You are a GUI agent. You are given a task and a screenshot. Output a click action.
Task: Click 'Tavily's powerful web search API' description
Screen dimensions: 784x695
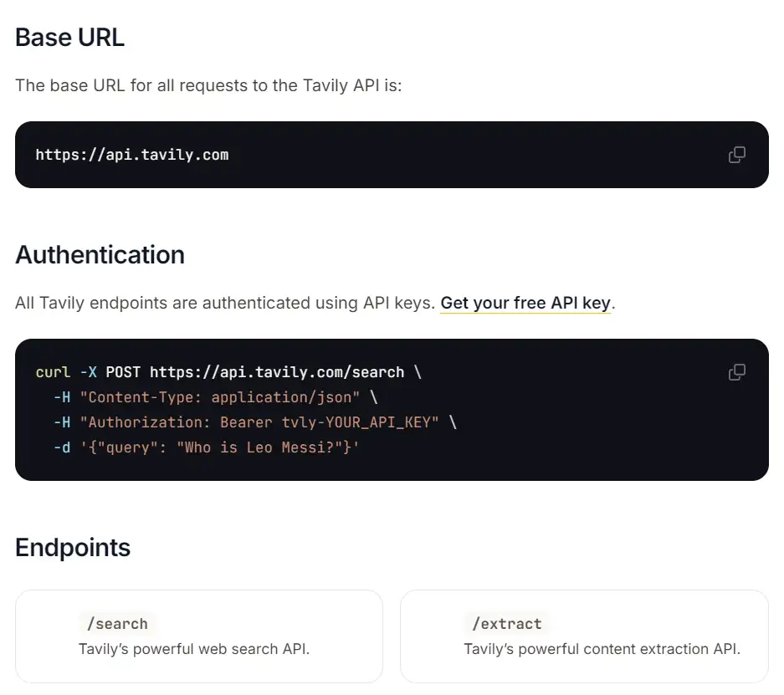coord(194,649)
